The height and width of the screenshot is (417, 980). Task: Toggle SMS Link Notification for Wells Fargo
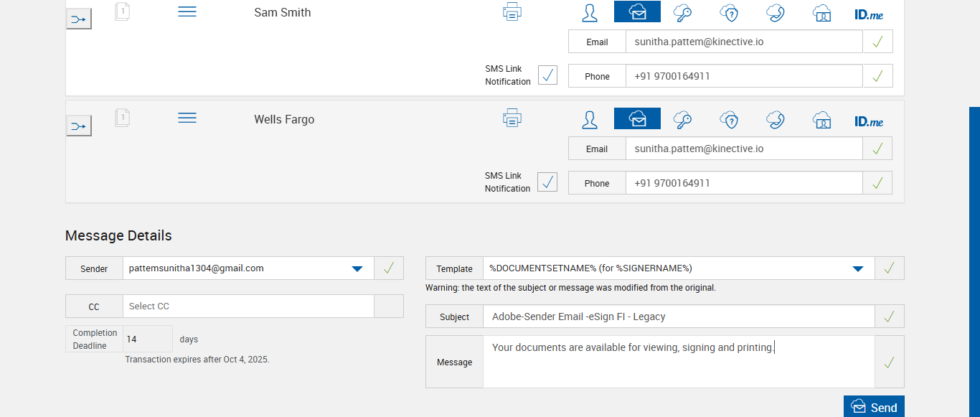[x=547, y=182]
